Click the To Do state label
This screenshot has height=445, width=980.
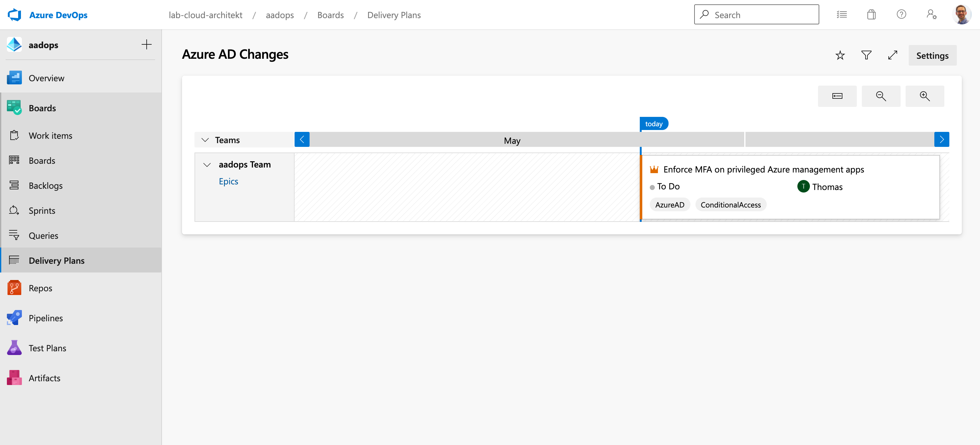(x=669, y=186)
